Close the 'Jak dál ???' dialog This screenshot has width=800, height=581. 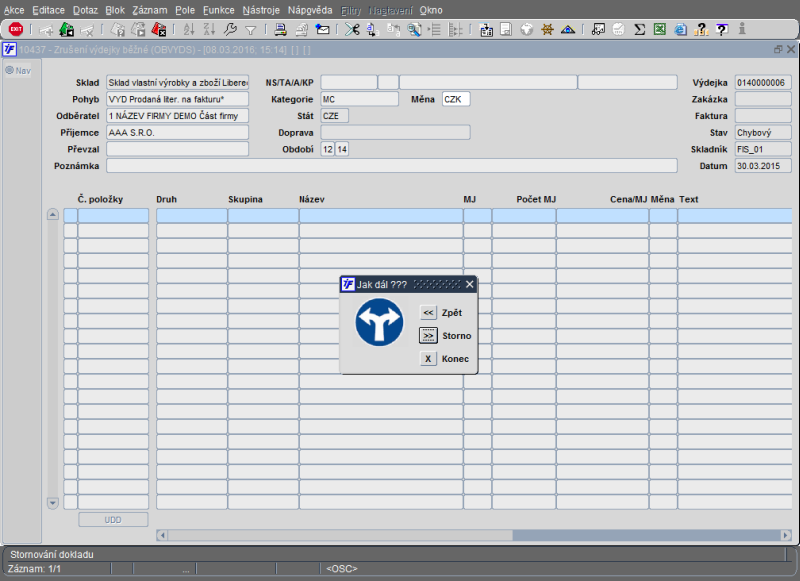470,284
